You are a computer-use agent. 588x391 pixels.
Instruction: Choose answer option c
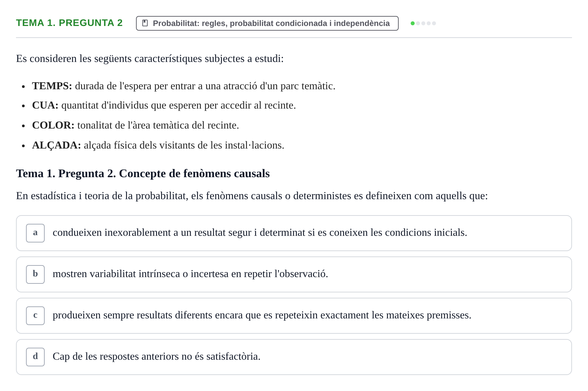pyautogui.click(x=294, y=316)
